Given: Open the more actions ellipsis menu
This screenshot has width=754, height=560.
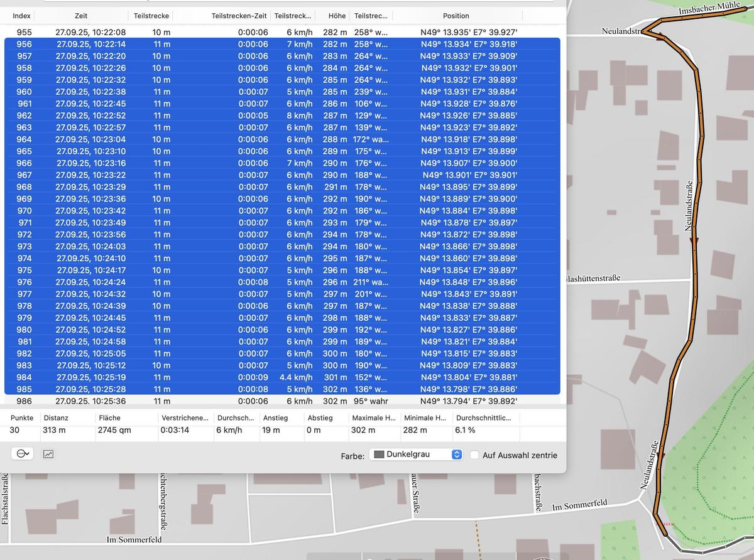Looking at the screenshot, I should pyautogui.click(x=23, y=454).
